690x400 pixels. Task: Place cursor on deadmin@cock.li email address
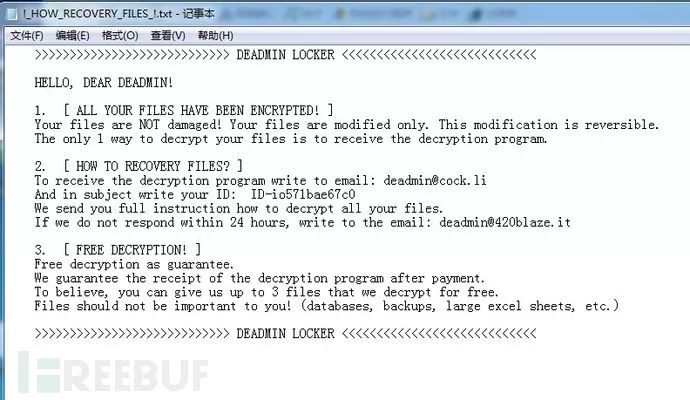click(x=435, y=180)
